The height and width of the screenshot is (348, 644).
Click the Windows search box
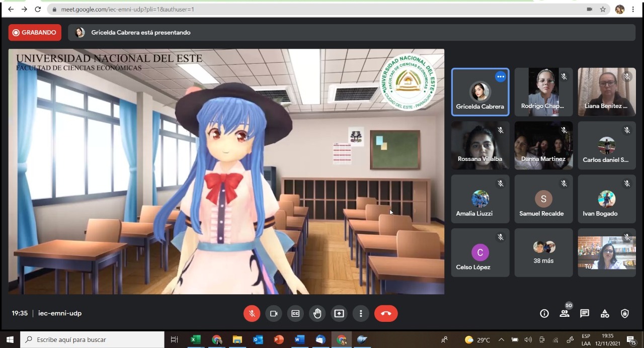coord(92,339)
